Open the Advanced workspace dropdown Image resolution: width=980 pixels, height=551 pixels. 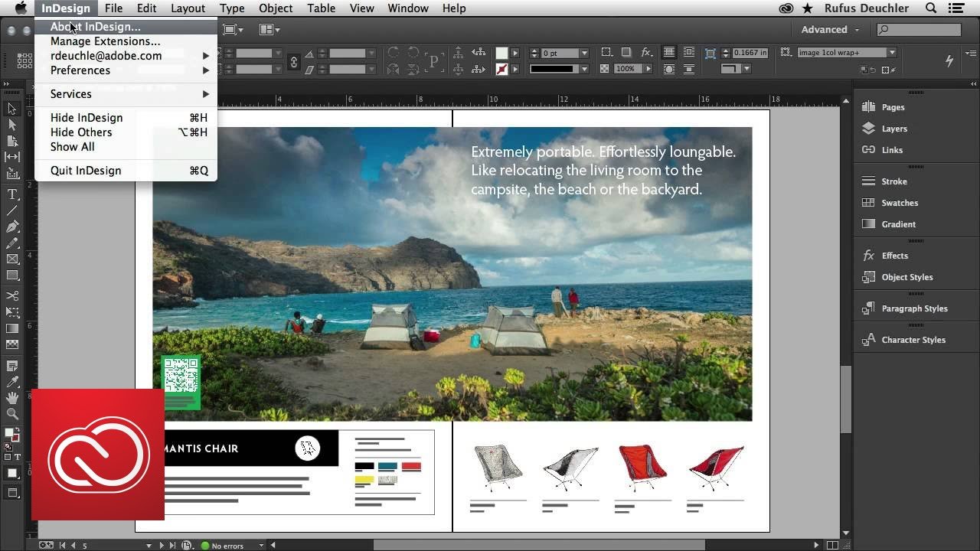click(830, 30)
